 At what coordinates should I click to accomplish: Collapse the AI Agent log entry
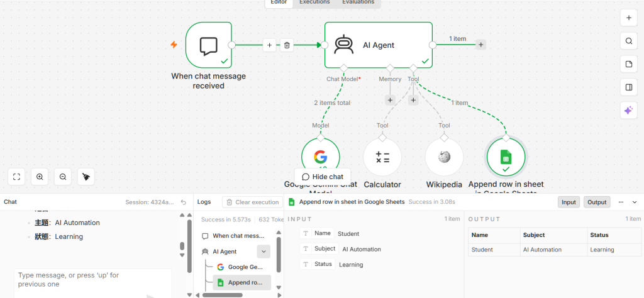[x=264, y=251]
